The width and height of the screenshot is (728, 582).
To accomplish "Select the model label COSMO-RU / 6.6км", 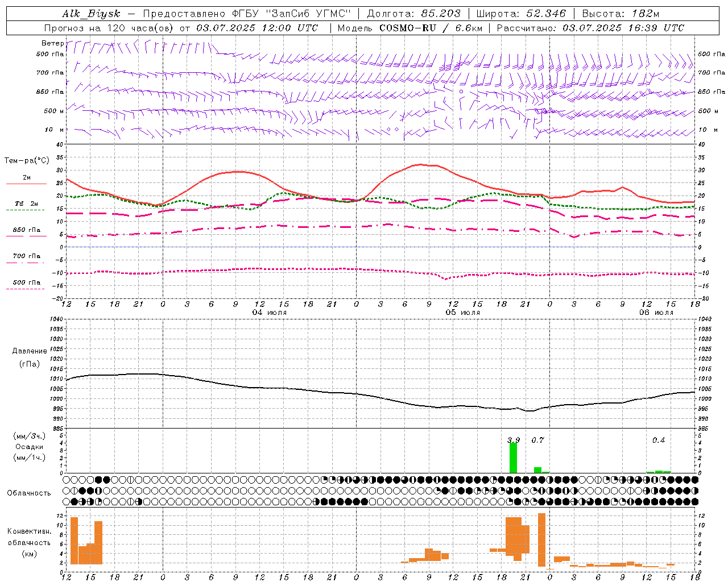I will 431,28.
